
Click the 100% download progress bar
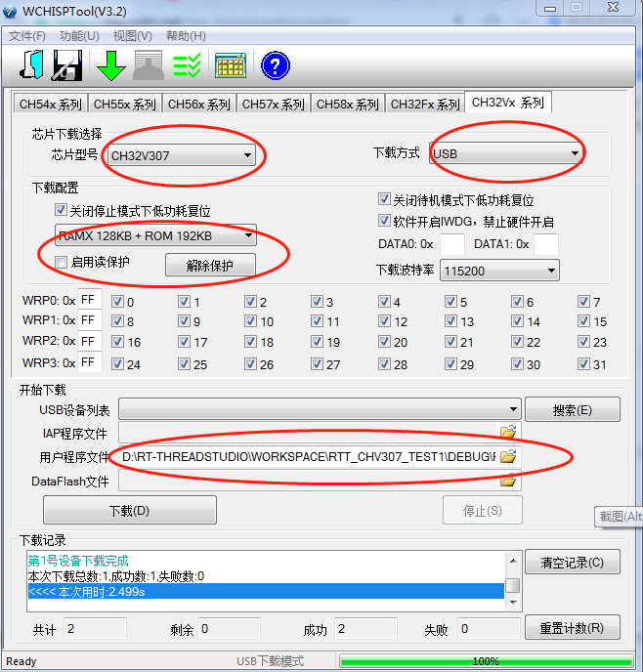pos(486,661)
